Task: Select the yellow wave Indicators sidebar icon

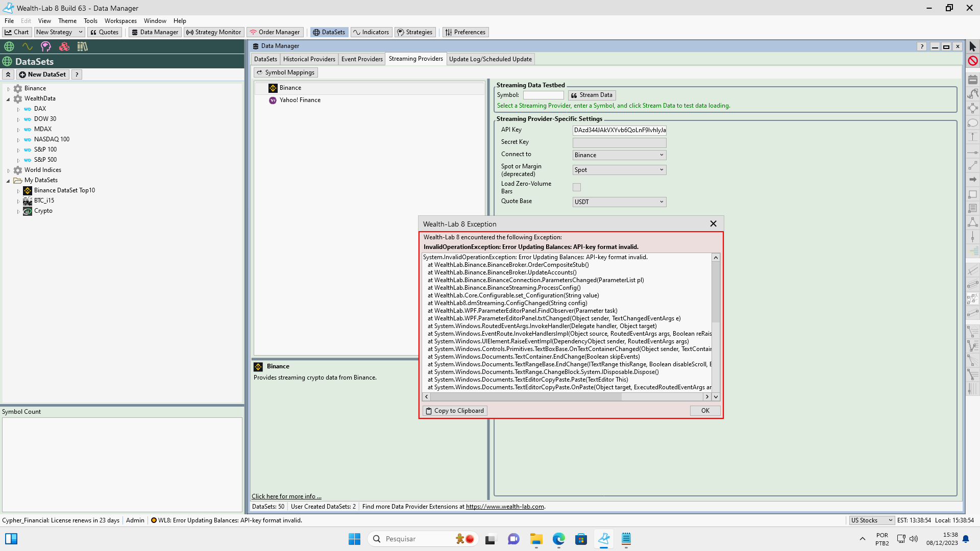Action: coord(28,46)
